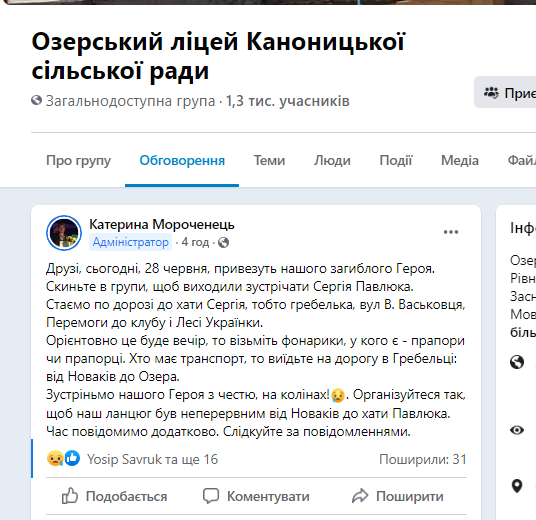Click the eye visibility icon in info panel
Viewport: 536px width, 520px height.
[517, 430]
